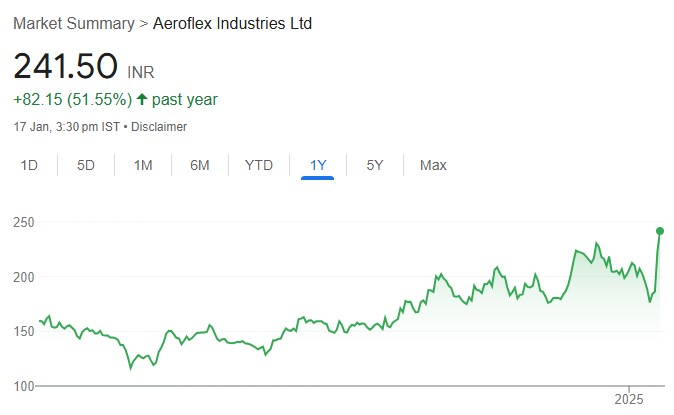Select the 1D time range tab
The width and height of the screenshot is (674, 415).
30,165
